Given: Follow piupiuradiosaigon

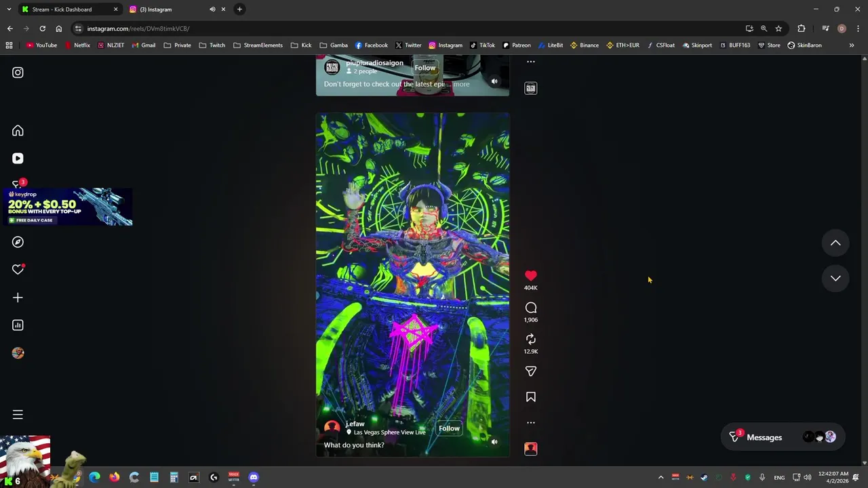Looking at the screenshot, I should [425, 68].
